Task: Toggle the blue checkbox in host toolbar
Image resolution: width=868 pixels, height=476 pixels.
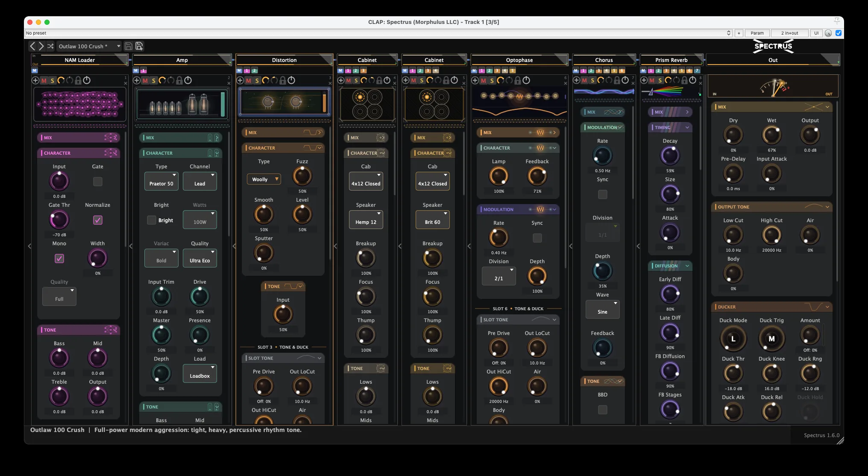Action: point(839,33)
